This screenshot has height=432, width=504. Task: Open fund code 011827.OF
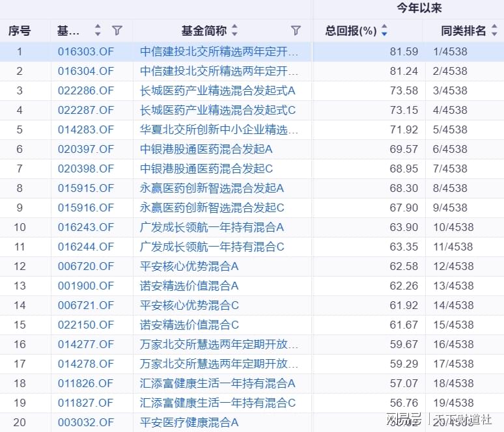point(86,403)
